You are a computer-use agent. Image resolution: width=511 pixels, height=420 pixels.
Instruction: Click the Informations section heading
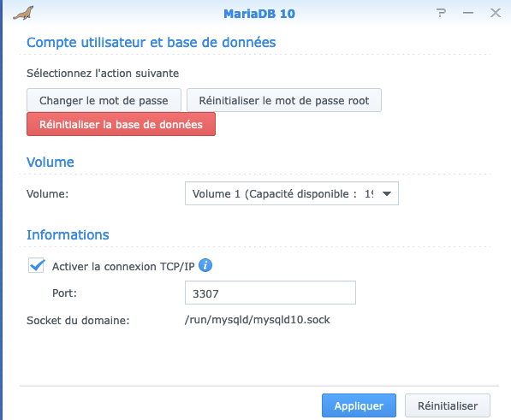68,234
